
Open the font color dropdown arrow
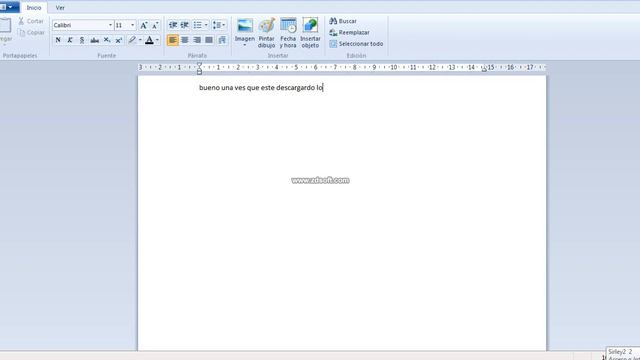click(158, 40)
